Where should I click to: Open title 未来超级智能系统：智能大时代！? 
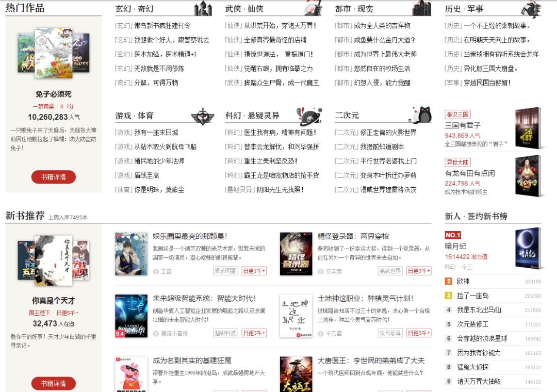click(x=204, y=299)
